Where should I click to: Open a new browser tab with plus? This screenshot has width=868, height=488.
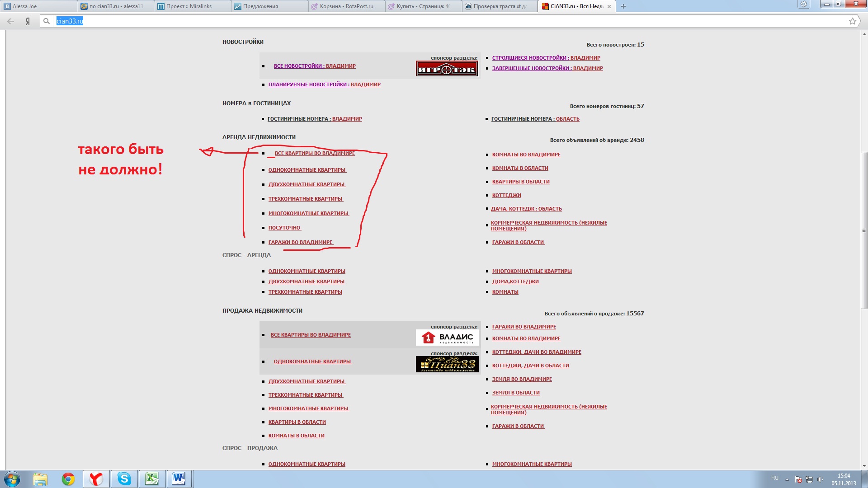click(623, 6)
